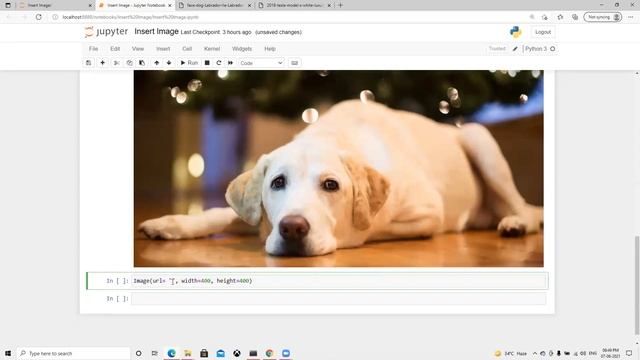
Task: Open browser settings ellipsis menu
Action: [630, 17]
